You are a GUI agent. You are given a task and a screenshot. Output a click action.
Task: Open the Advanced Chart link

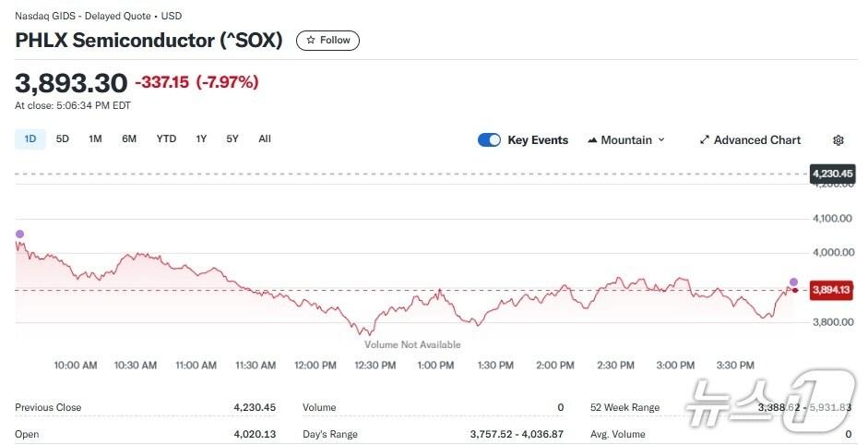point(757,140)
